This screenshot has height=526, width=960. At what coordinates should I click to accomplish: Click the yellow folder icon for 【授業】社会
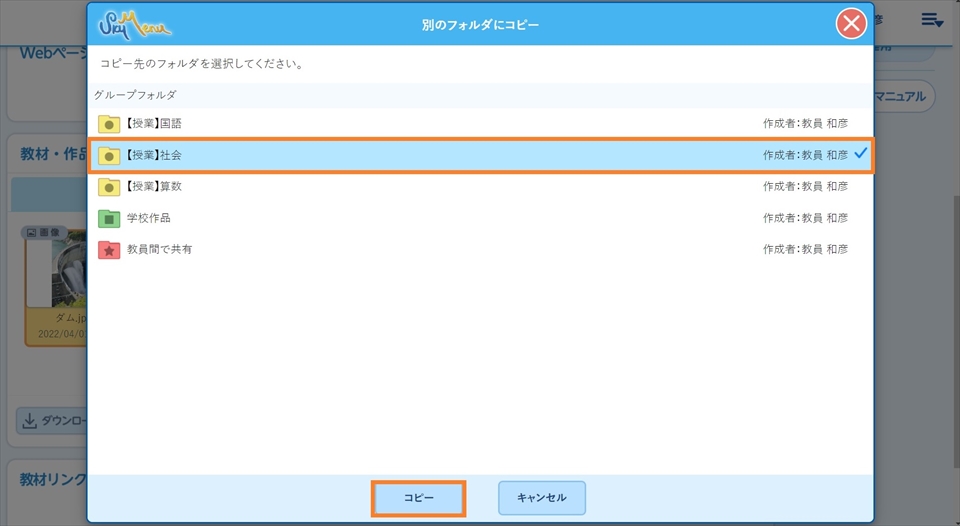(x=109, y=156)
